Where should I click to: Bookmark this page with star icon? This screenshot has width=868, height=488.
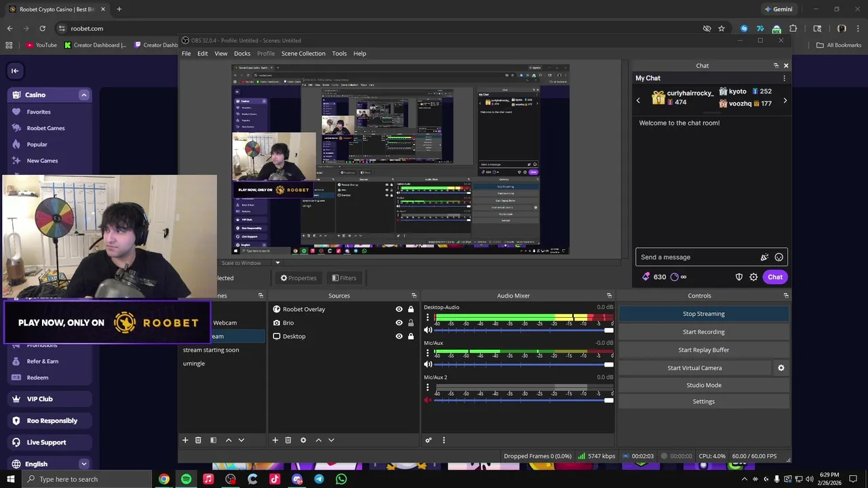722,28
